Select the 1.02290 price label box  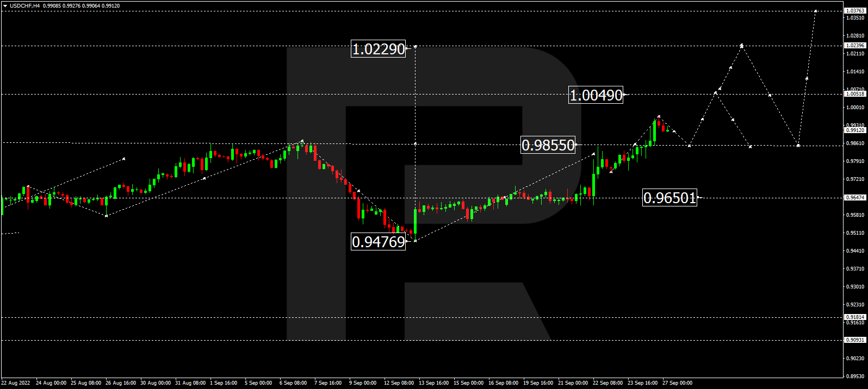click(x=378, y=49)
